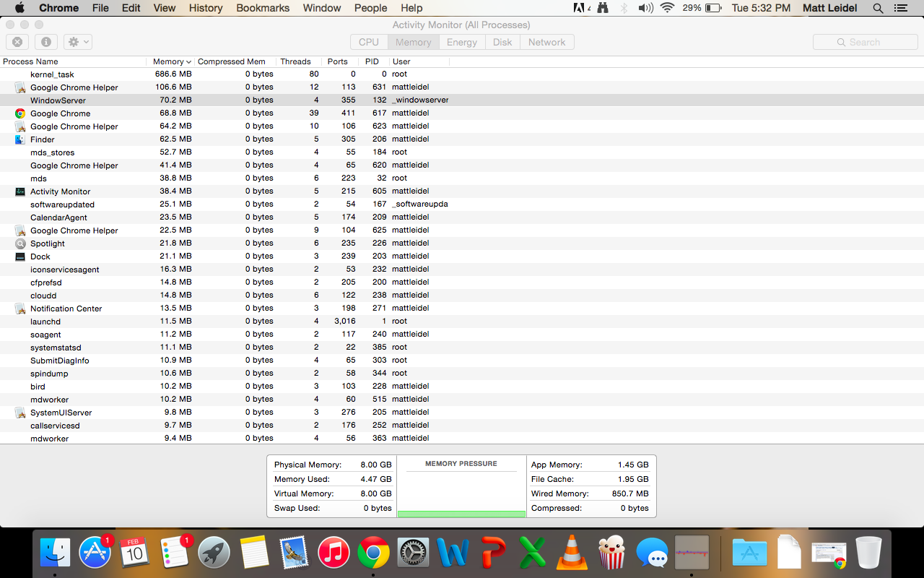Open the Chrome menu in menu bar
Viewport: 924px width, 578px height.
(x=58, y=8)
